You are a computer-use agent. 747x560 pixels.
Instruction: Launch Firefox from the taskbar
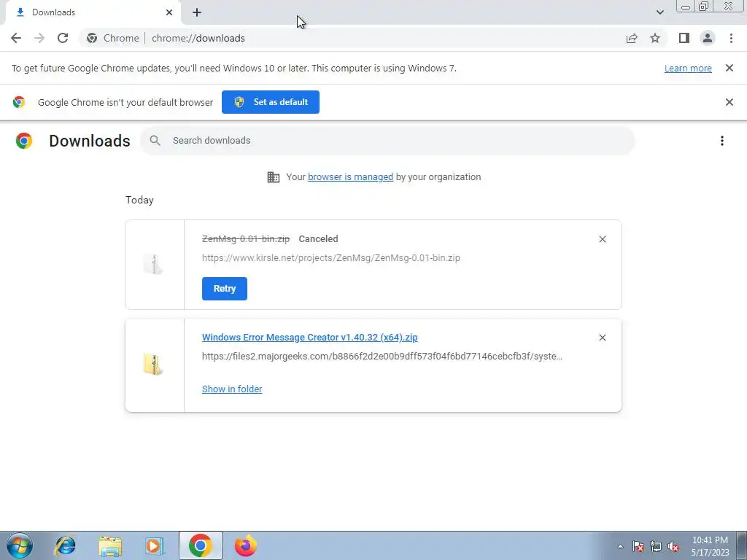pyautogui.click(x=246, y=545)
